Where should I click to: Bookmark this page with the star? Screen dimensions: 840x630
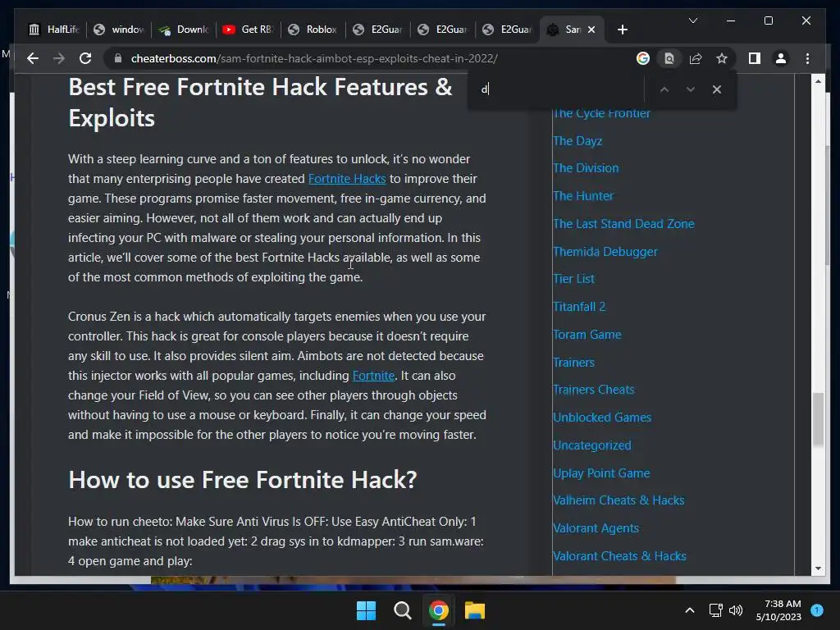click(x=722, y=58)
